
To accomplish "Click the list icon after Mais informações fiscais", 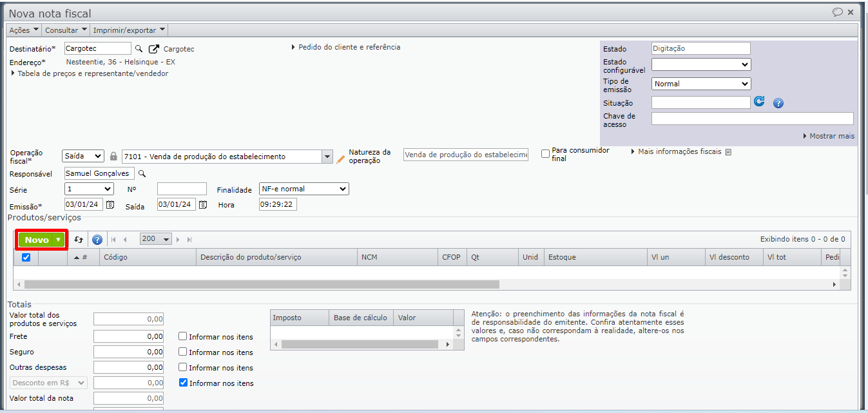I will point(728,152).
